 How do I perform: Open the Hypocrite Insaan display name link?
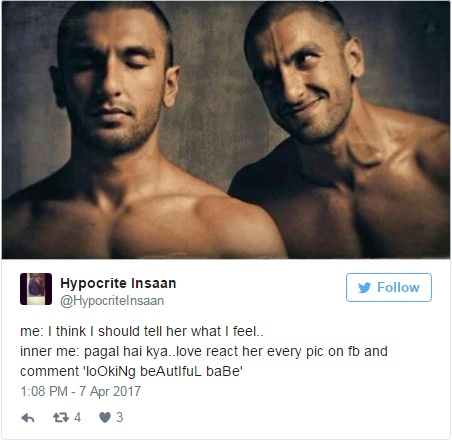pos(118,283)
